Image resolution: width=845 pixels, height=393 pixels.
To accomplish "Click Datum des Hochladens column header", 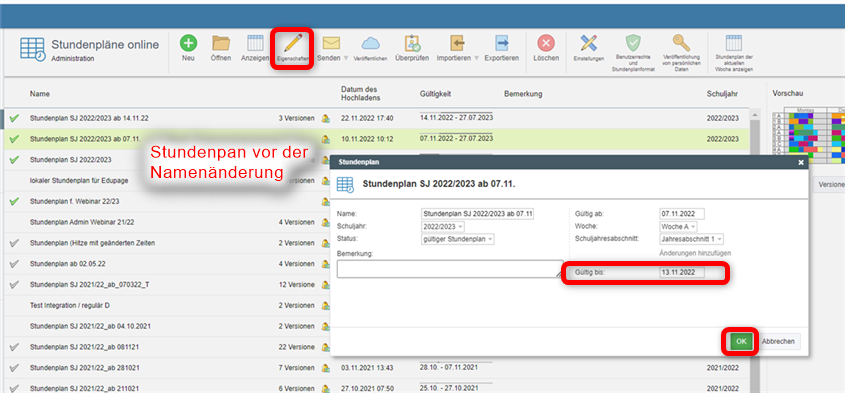I will pos(361,93).
